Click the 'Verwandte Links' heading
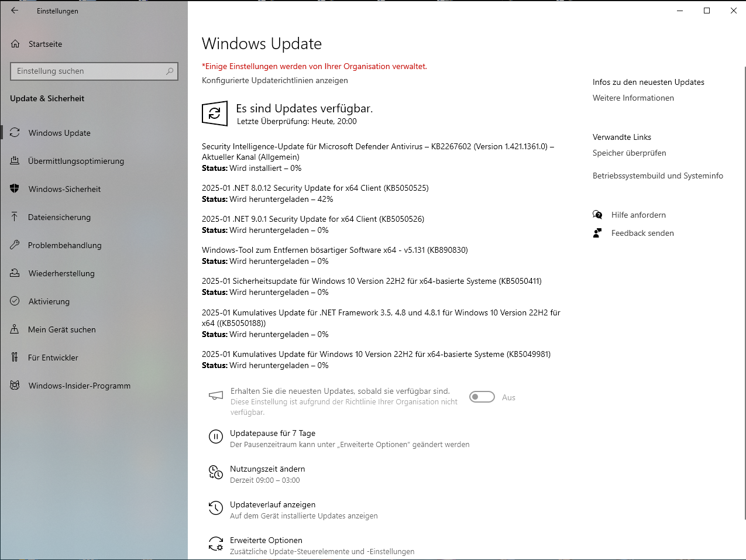 [622, 137]
